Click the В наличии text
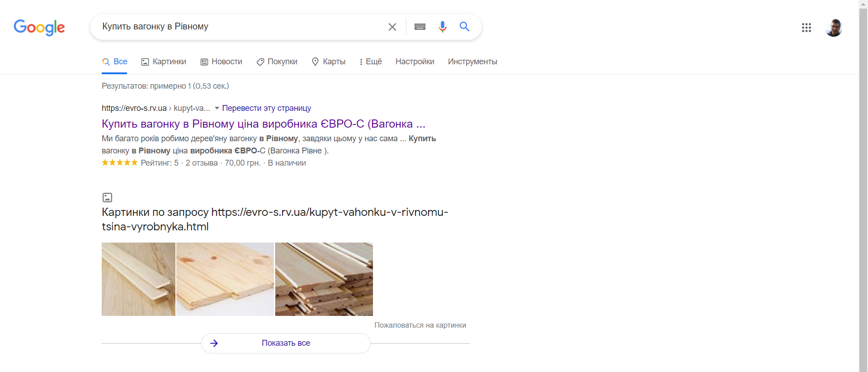This screenshot has width=868, height=372. click(x=287, y=163)
